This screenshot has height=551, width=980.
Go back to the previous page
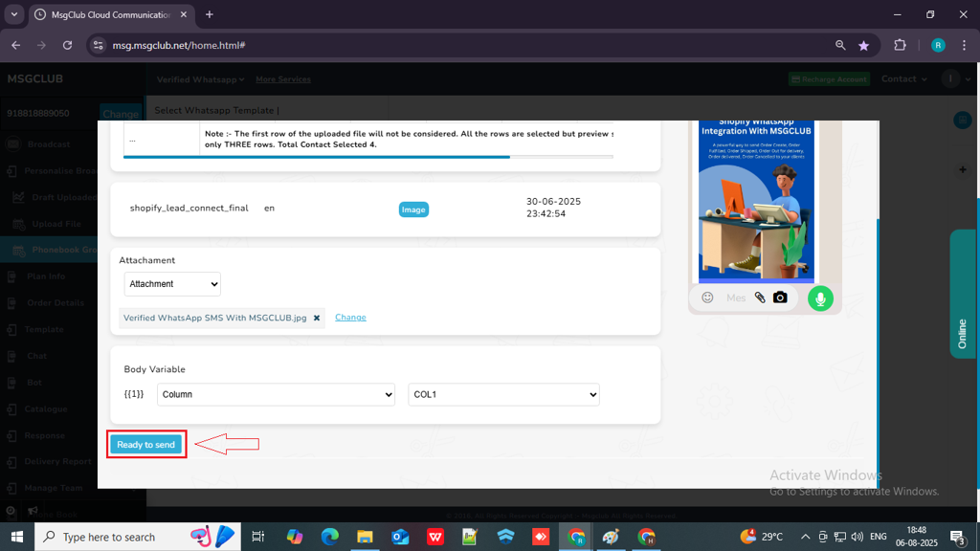(16, 46)
